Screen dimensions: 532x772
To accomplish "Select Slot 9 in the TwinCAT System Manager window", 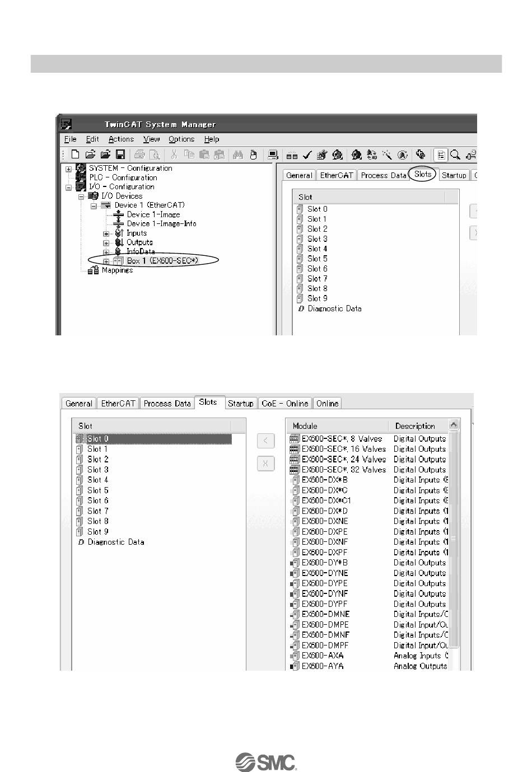I will [x=318, y=299].
